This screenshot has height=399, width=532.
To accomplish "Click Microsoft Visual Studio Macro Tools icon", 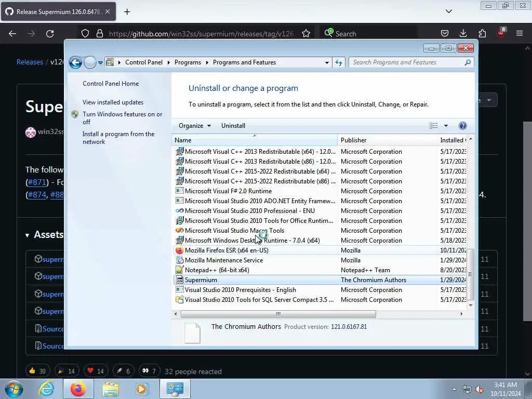I will tap(179, 230).
